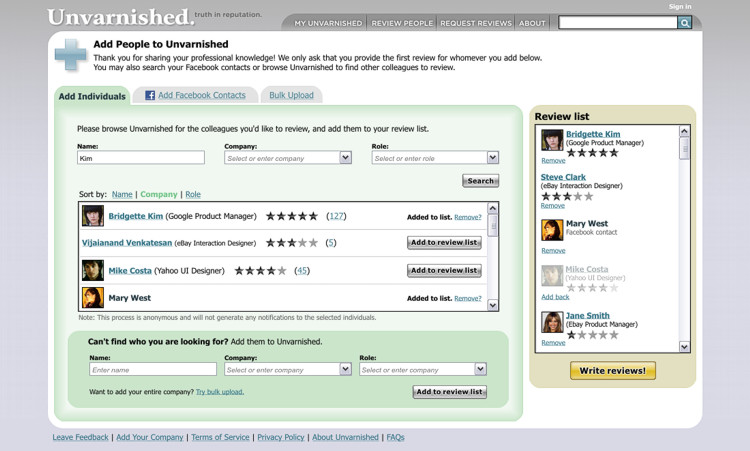
Task: Click Leave Feedback footer link
Action: pos(80,437)
